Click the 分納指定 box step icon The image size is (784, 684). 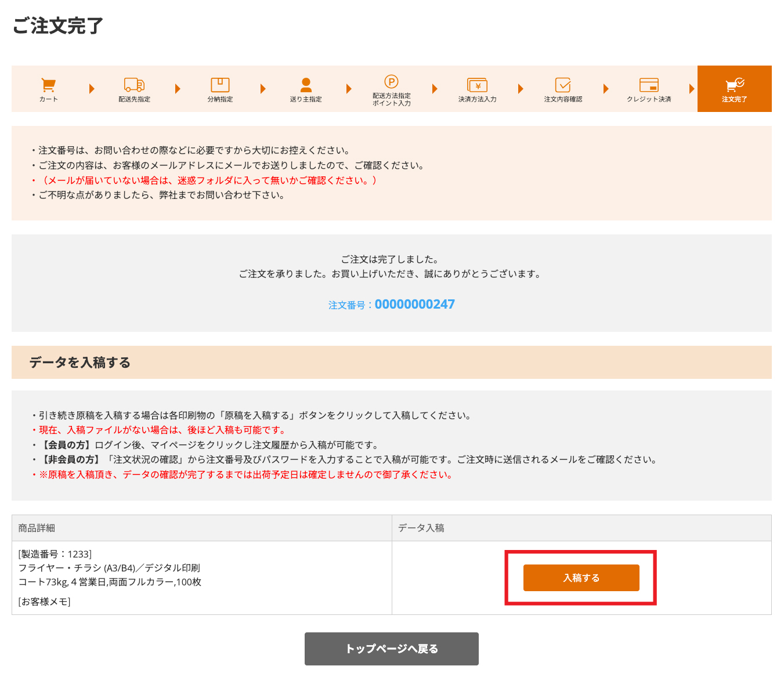tap(220, 85)
